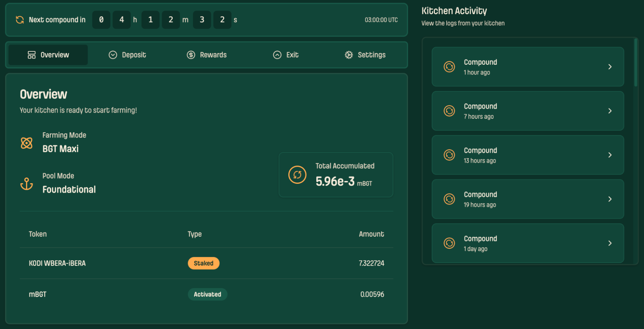Click the refresh icon beside Next compound
This screenshot has height=329, width=644.
click(x=20, y=20)
